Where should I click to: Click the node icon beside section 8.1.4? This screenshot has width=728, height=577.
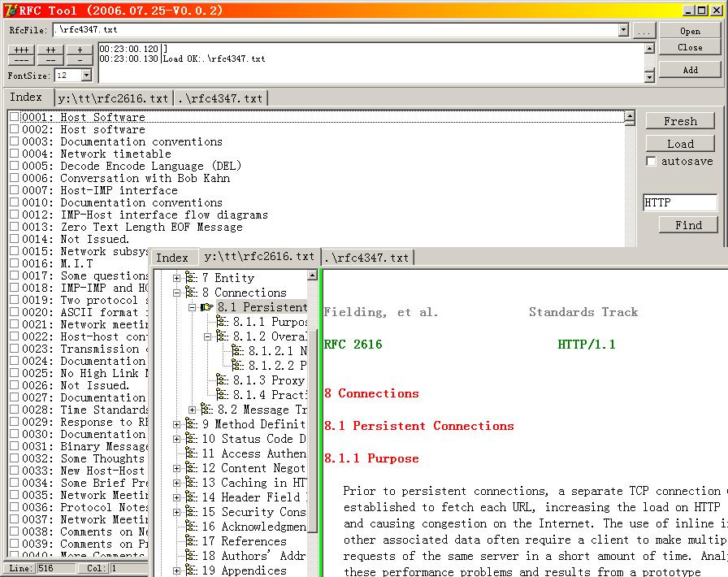[x=222, y=395]
